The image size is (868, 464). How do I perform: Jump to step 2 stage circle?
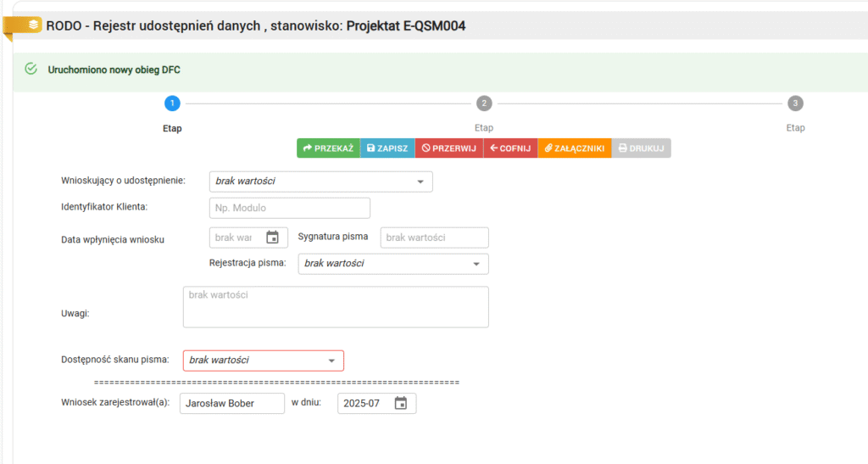click(x=484, y=103)
